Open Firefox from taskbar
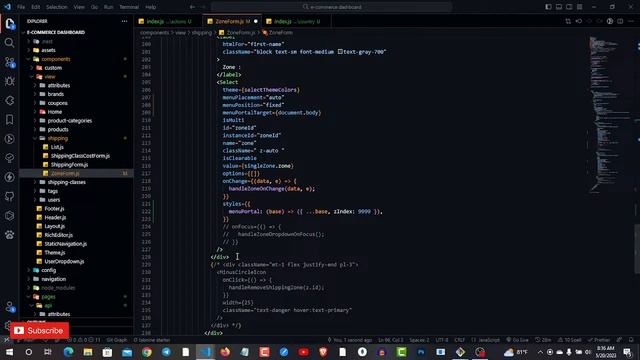Image resolution: width=640 pixels, height=360 pixels. pyautogui.click(x=225, y=352)
